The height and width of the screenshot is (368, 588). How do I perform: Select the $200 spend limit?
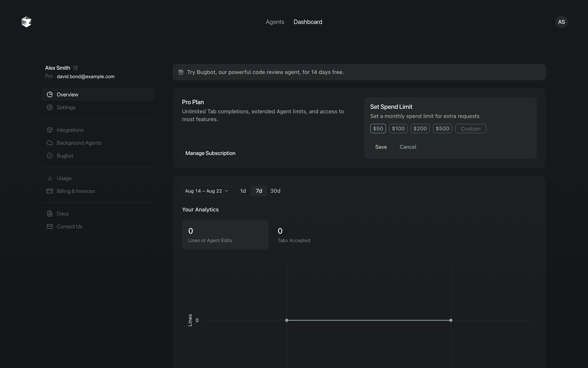pyautogui.click(x=420, y=128)
